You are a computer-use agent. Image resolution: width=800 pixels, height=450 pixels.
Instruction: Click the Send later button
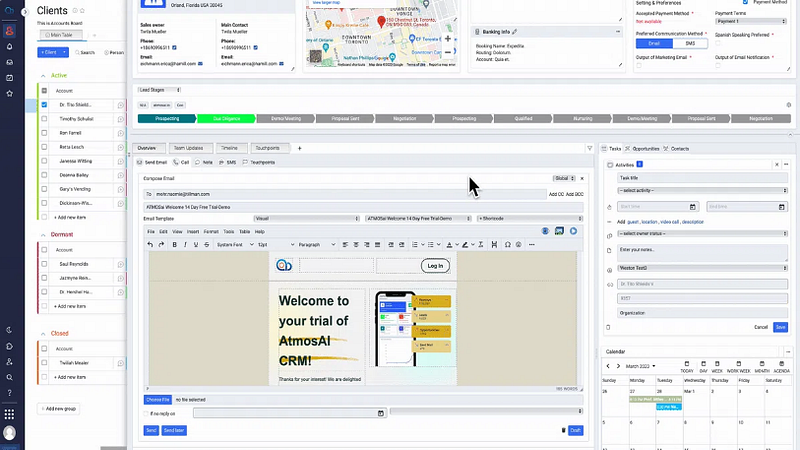174,431
